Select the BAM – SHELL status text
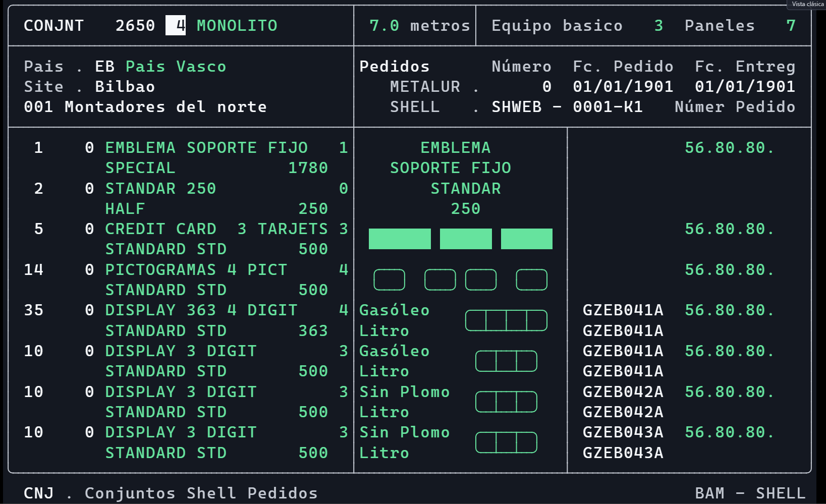 click(x=750, y=493)
